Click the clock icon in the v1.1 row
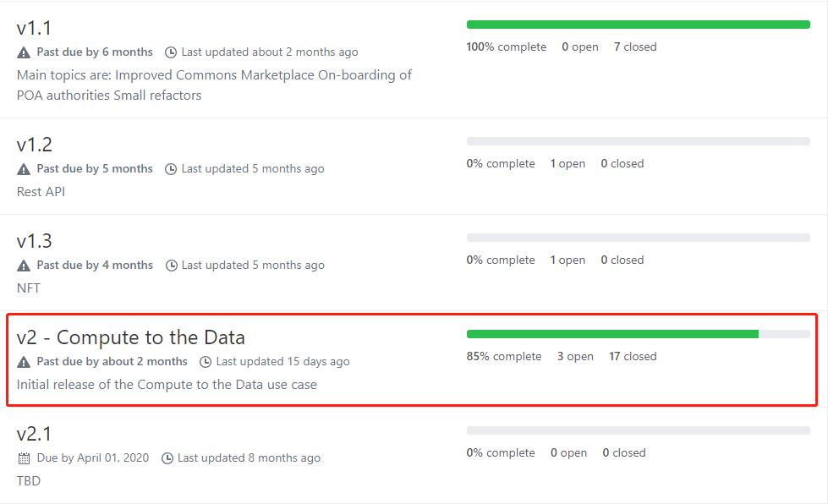This screenshot has height=504, width=828. pos(171,52)
